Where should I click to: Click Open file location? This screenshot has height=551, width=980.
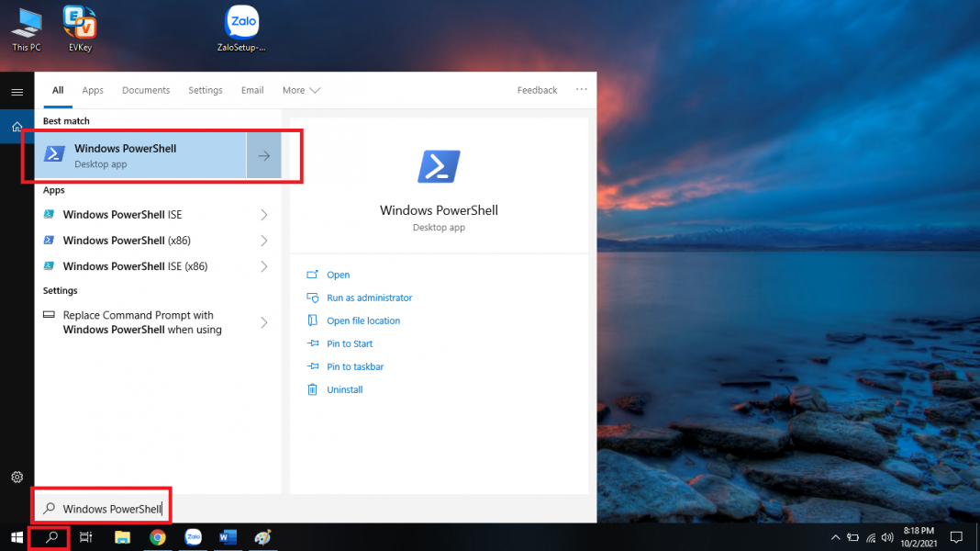click(363, 320)
